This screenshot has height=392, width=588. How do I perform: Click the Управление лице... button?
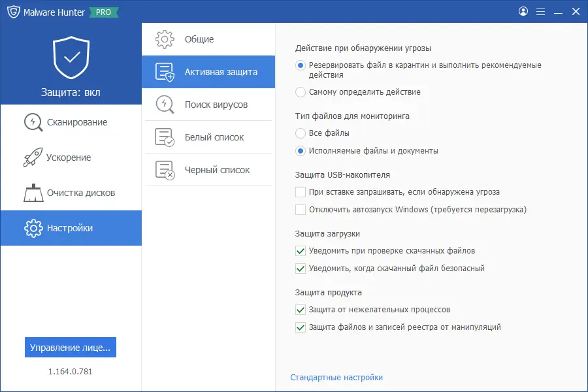coord(71,347)
